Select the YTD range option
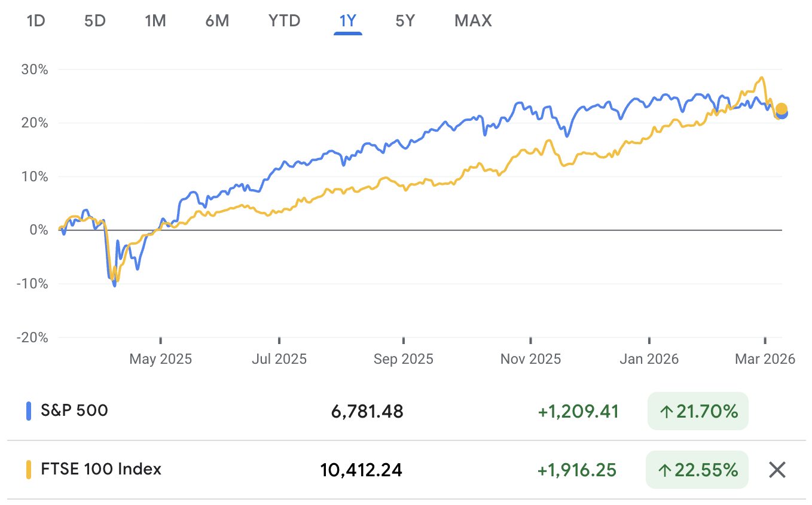812x505 pixels. click(x=283, y=20)
